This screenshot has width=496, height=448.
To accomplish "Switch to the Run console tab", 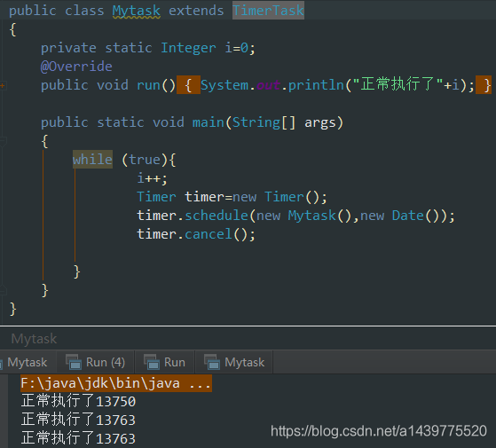I will [165, 362].
